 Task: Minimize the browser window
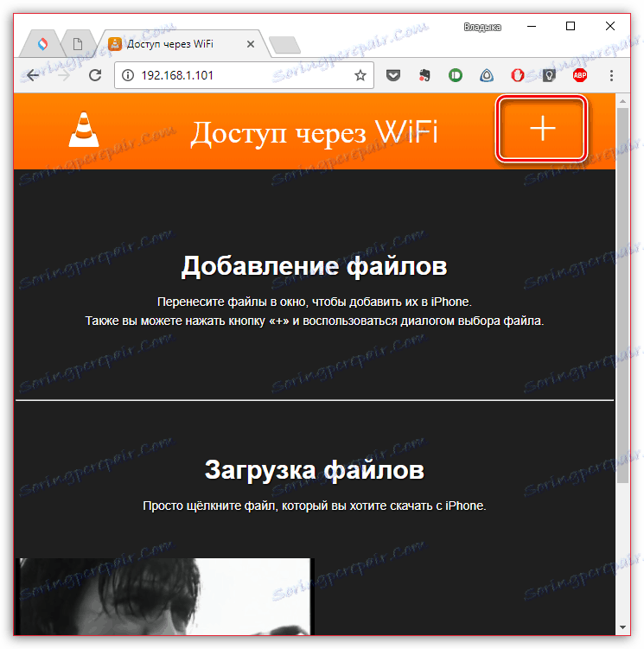(x=532, y=26)
